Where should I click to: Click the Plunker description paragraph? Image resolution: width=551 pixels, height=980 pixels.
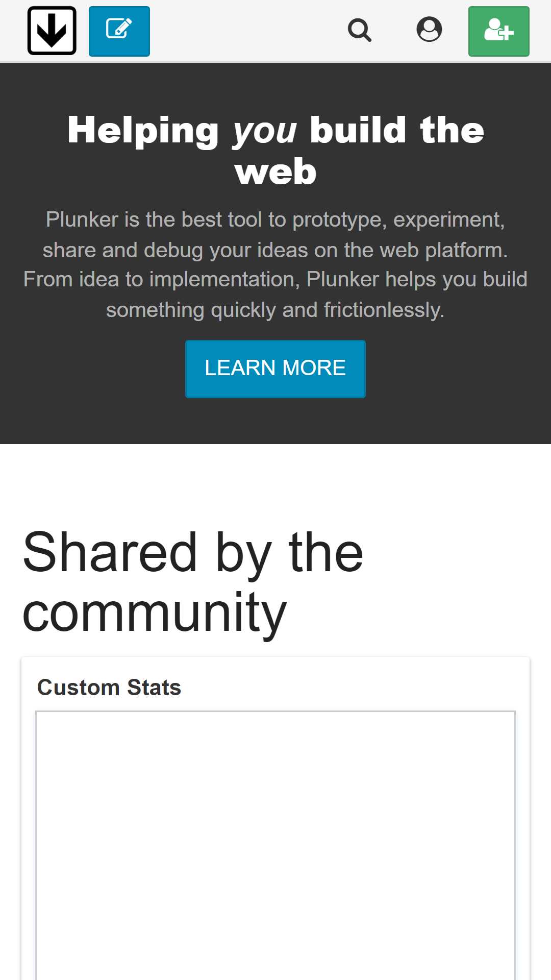pos(275,265)
